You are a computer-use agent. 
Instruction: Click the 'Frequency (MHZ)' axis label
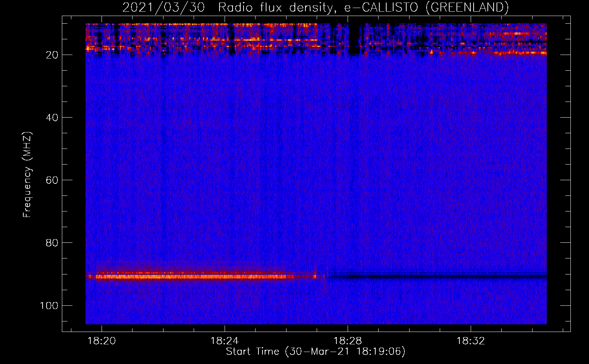coord(27,175)
